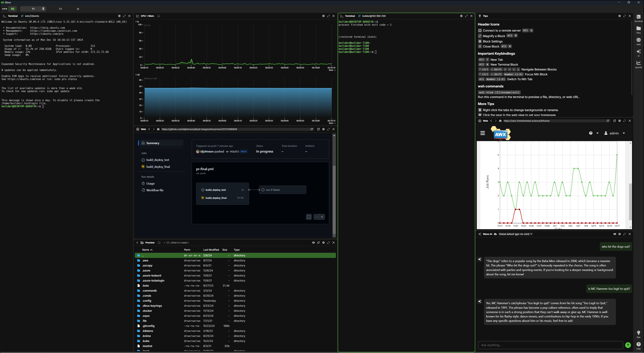Open the terminal widget in right sidebar
644x353 pixels.
tap(638, 18)
